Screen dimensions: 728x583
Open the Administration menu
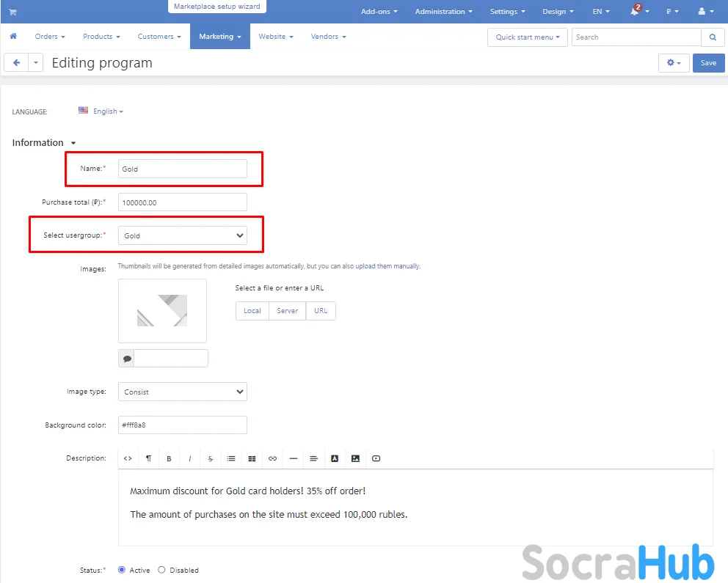pos(443,12)
